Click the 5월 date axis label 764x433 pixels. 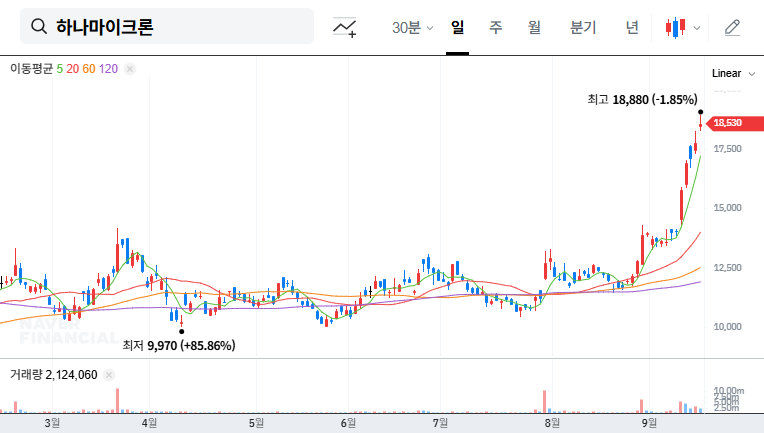(256, 423)
